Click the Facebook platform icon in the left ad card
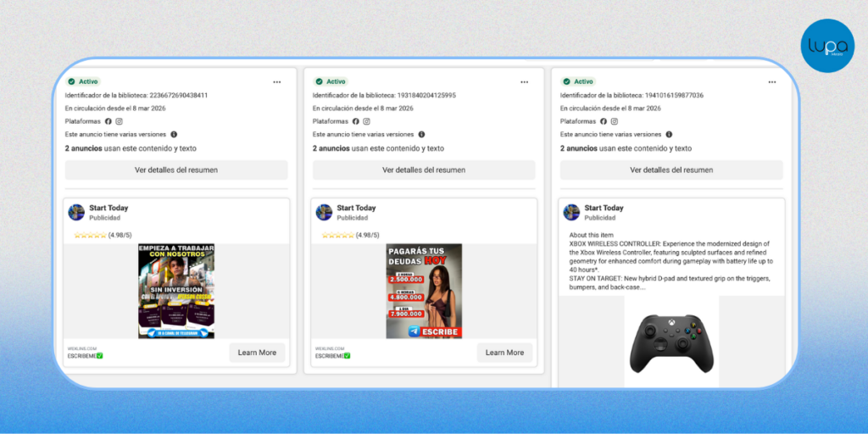868x434 pixels. coord(108,121)
